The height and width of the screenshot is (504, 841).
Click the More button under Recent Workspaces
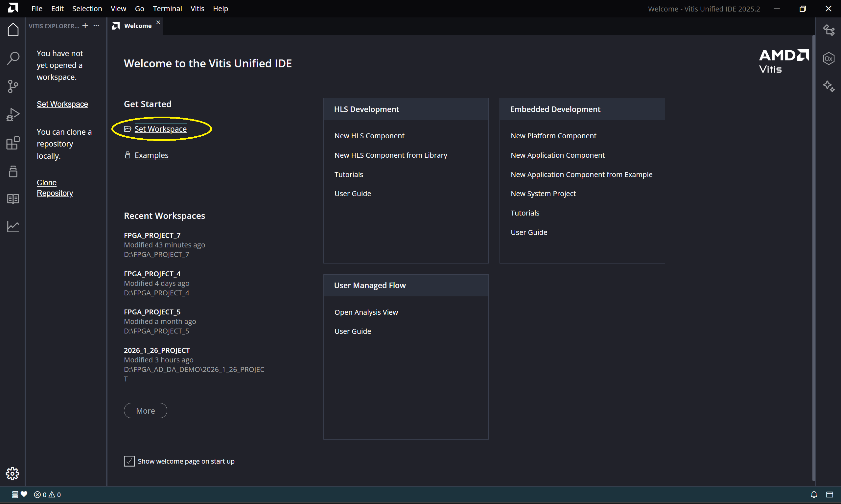(145, 411)
